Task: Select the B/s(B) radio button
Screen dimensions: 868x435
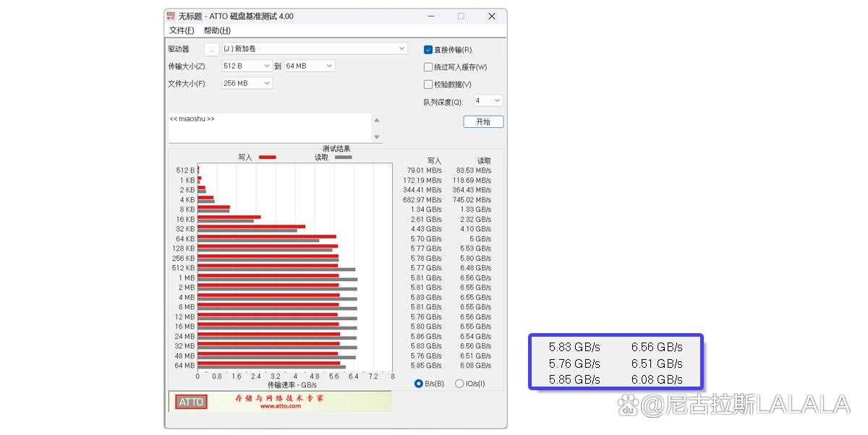Action: [x=420, y=384]
